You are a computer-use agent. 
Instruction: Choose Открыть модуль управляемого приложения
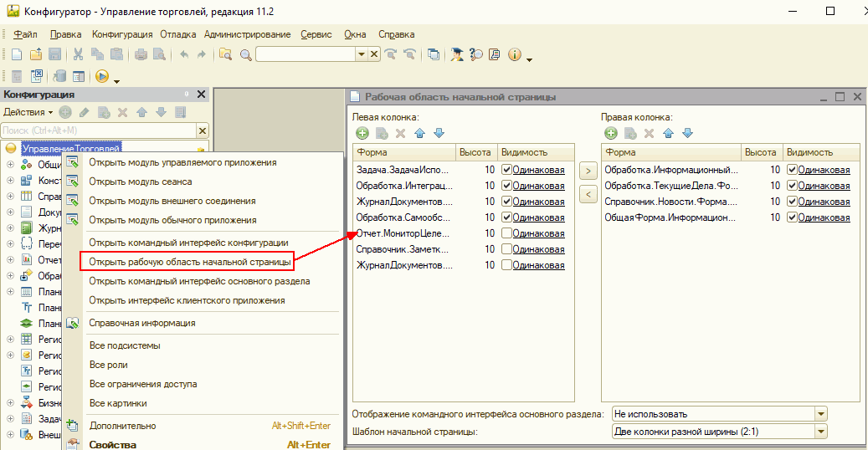182,162
